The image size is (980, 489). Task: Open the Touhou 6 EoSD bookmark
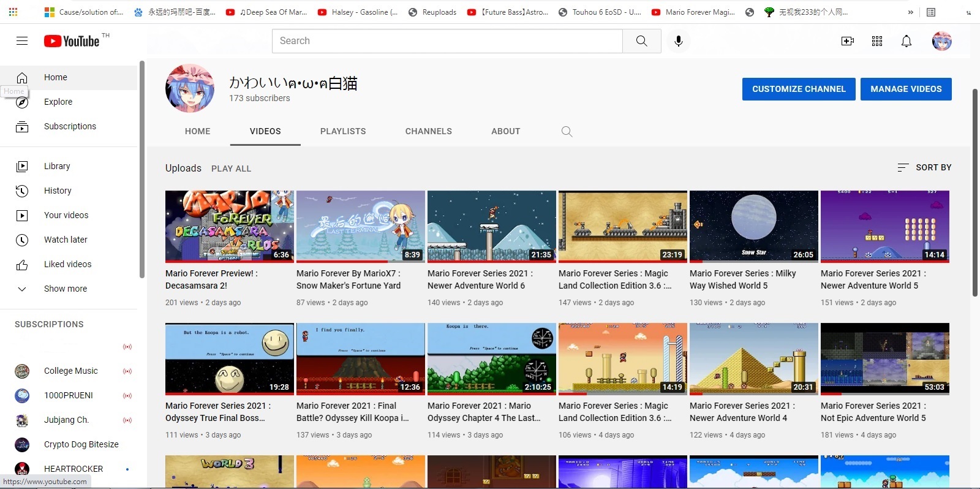[600, 12]
